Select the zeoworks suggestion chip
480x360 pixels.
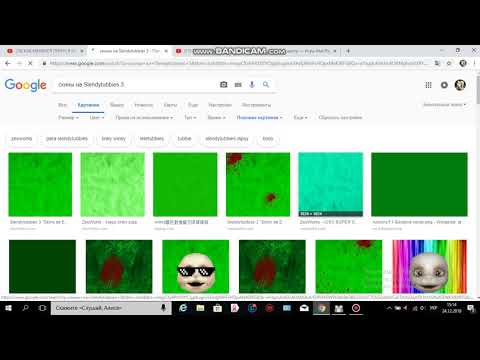(x=21, y=139)
